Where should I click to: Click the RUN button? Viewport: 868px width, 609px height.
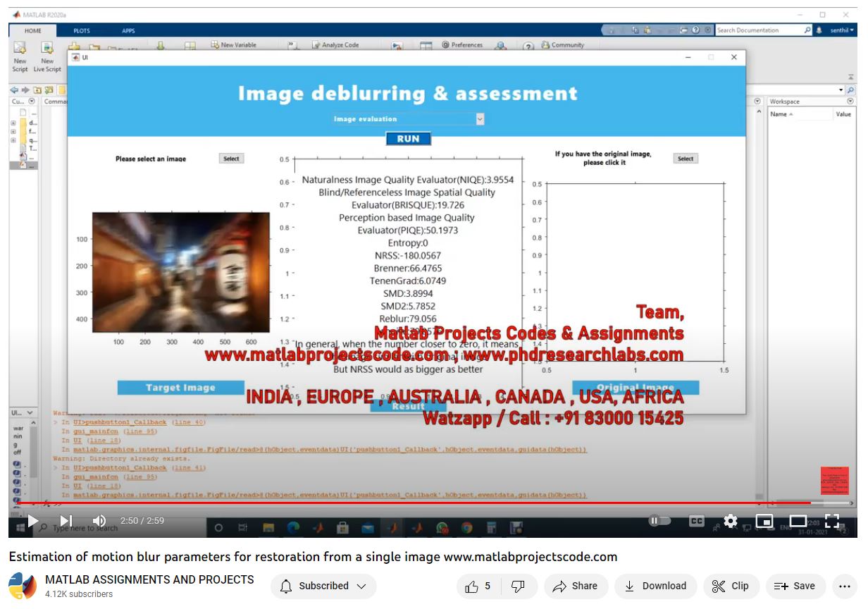coord(408,139)
